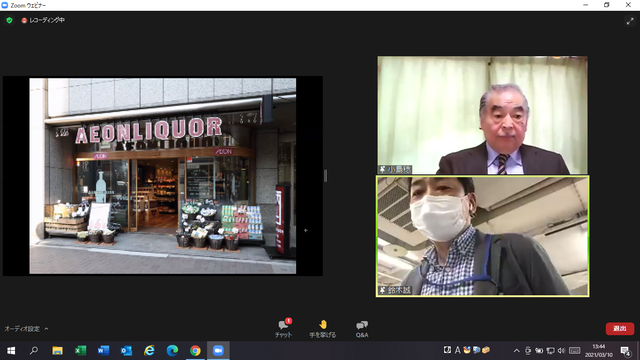Click the Zoom taskbar icon
The width and height of the screenshot is (640, 360).
[218, 351]
